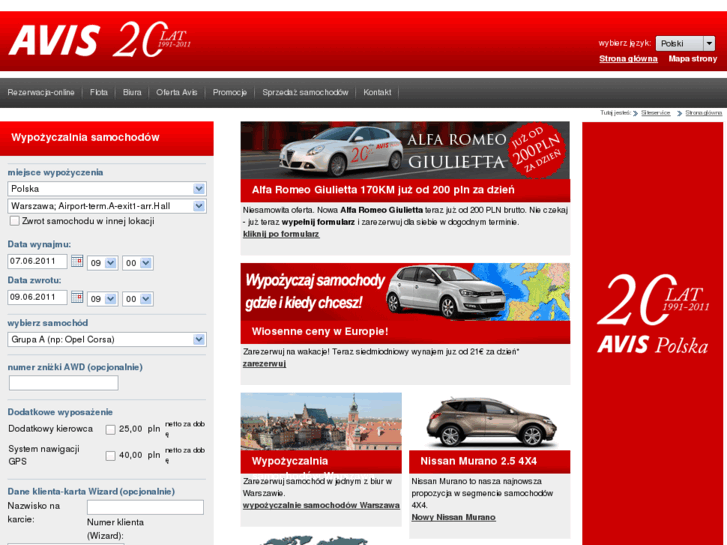Open the rental hour dropdown for Data wynajmu

click(x=102, y=263)
